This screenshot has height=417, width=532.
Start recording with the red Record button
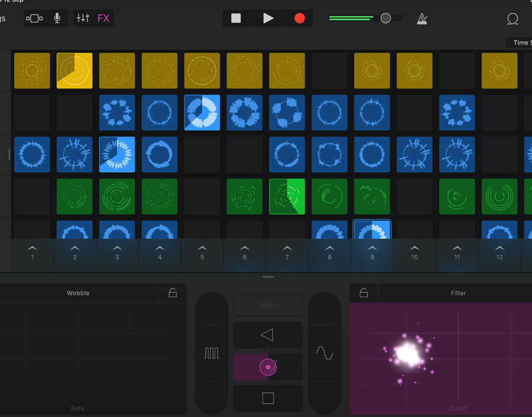click(299, 18)
